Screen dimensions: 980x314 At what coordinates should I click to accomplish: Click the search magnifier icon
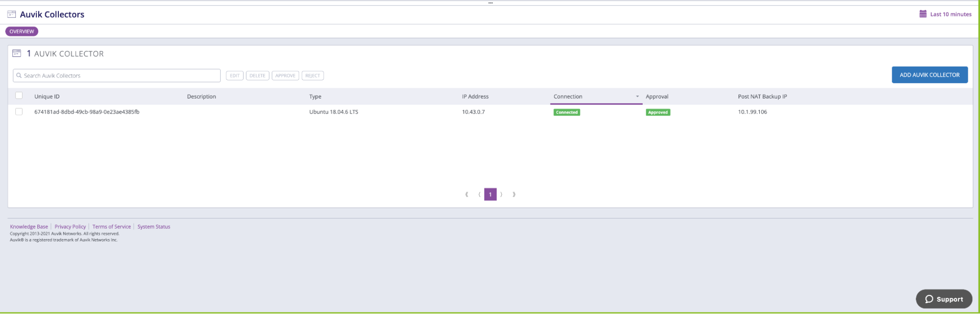[x=19, y=75]
